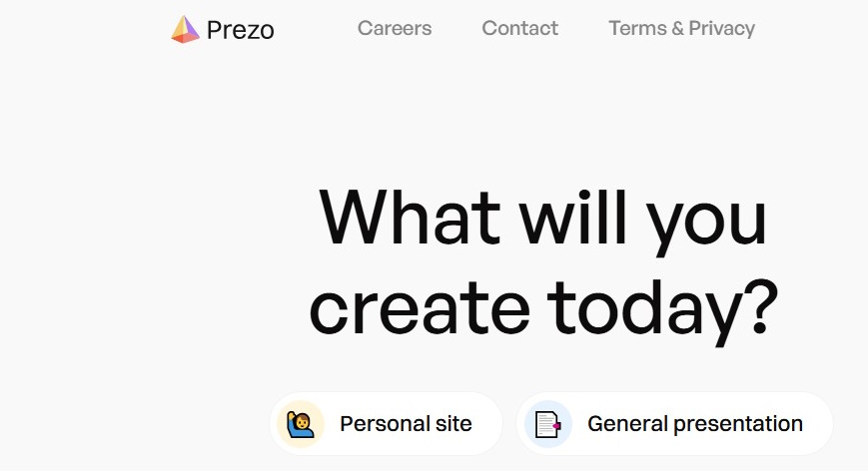The image size is (868, 471).
Task: Choose the General presentation option
Action: [674, 424]
